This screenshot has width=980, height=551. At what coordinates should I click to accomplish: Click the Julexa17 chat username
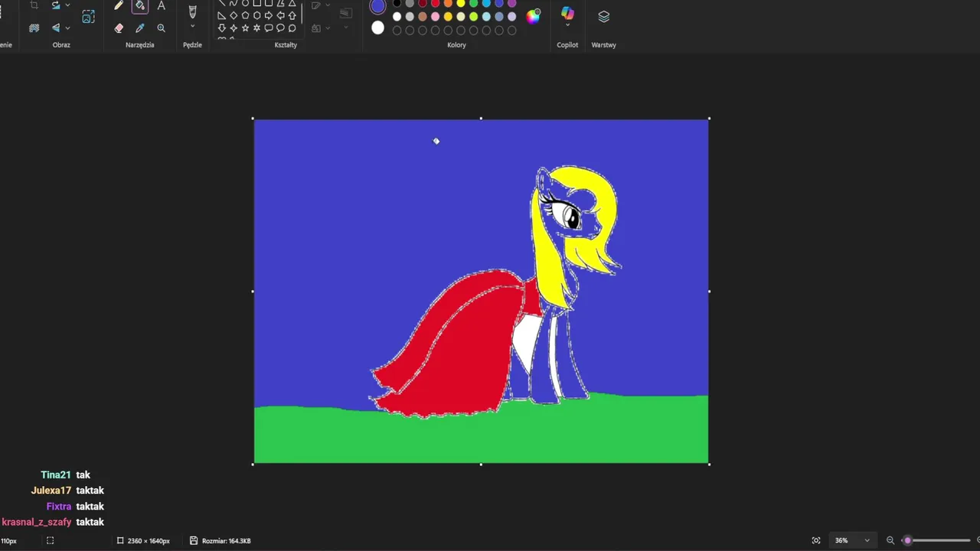[51, 491]
